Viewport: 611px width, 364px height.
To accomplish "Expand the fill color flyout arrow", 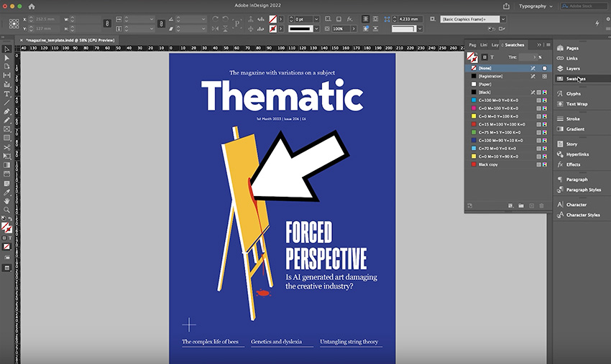I will [280, 19].
